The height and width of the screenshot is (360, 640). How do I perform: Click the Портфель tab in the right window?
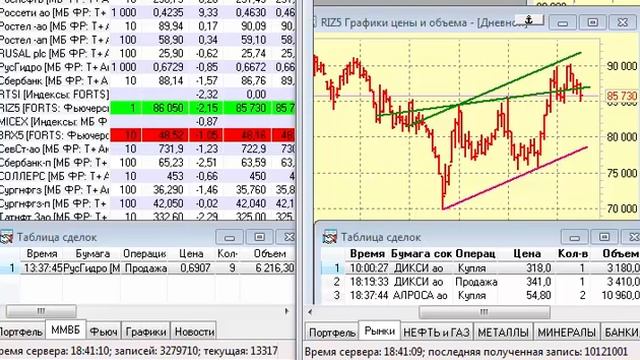coord(332,333)
